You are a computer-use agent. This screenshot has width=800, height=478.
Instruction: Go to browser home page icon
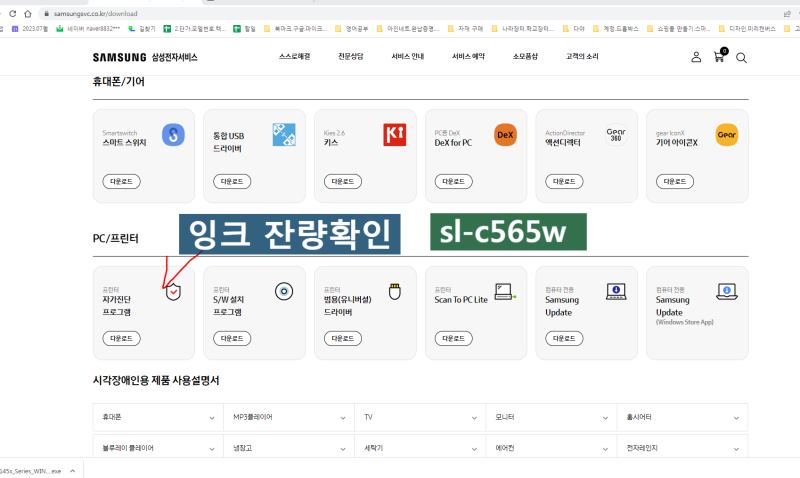coord(28,14)
